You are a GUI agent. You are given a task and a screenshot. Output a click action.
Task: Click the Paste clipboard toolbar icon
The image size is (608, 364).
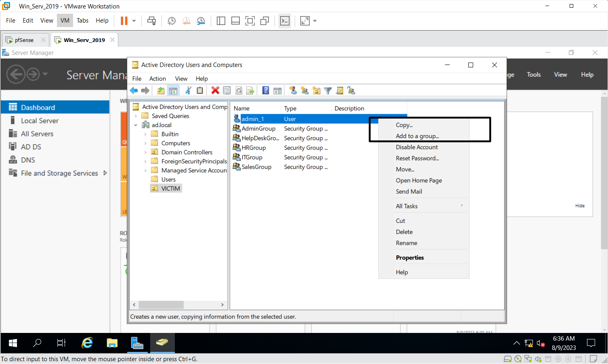[199, 90]
